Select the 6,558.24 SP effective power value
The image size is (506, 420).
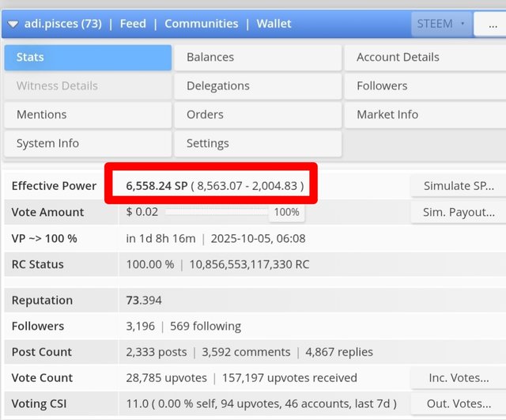pos(157,186)
